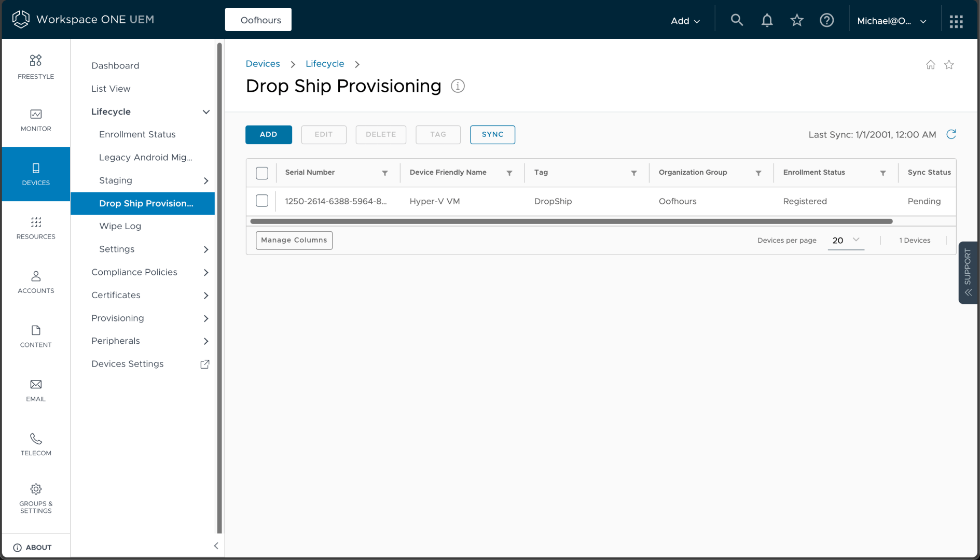980x560 pixels.
Task: Refresh the Last Sync status icon
Action: (951, 134)
